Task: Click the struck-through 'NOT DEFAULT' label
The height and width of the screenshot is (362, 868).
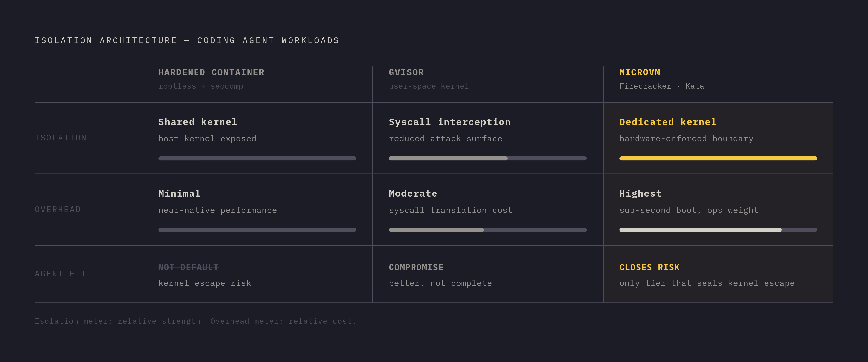Action: click(188, 267)
